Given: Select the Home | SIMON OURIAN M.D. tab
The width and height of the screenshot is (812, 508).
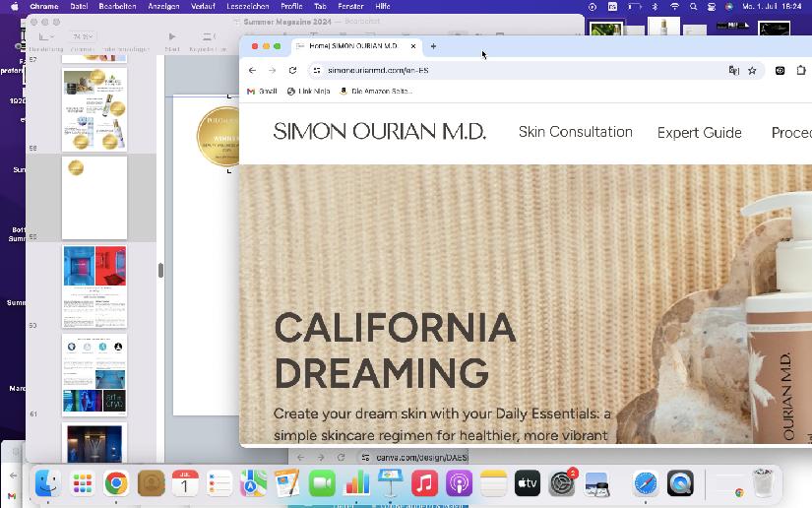Looking at the screenshot, I should pos(357,46).
